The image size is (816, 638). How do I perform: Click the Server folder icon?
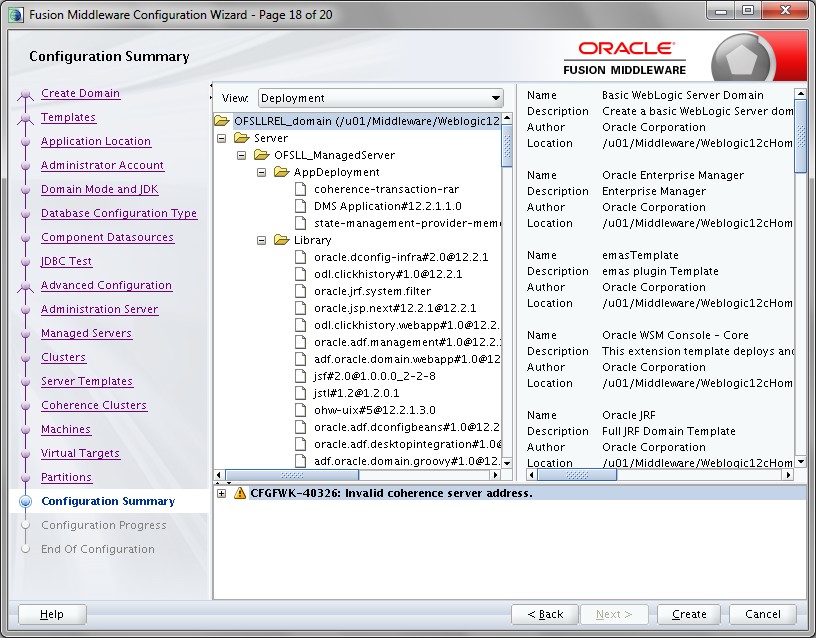(x=241, y=137)
